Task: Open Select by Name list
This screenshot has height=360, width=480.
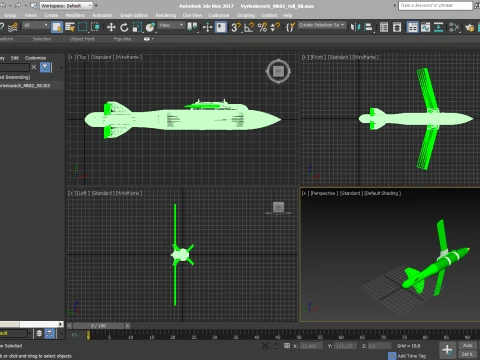Action: pyautogui.click(x=70, y=27)
